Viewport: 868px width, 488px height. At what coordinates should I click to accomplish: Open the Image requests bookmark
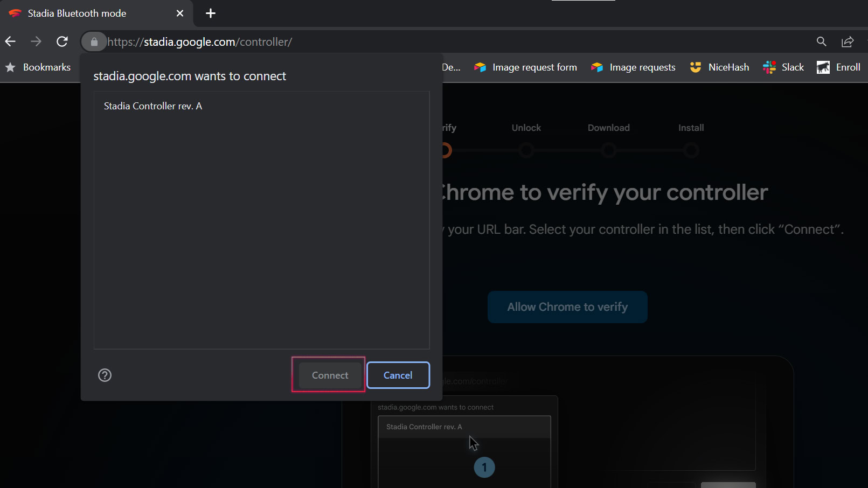633,67
